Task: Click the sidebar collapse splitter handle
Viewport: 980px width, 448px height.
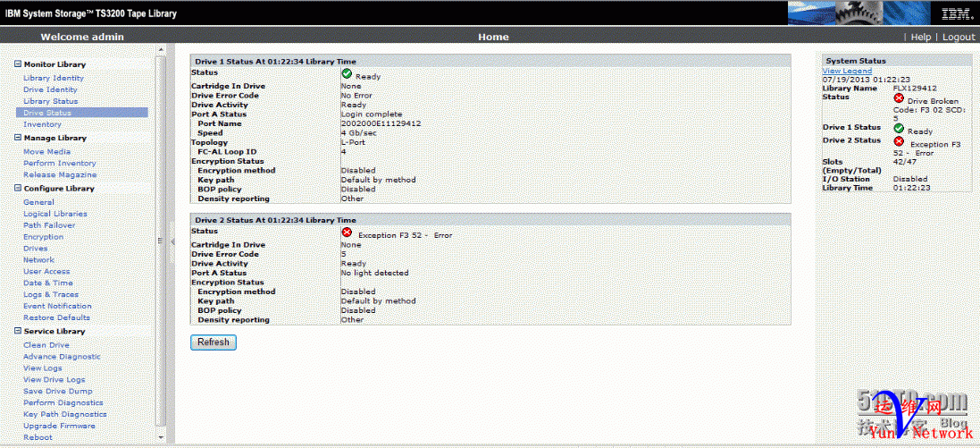Action: [172, 241]
